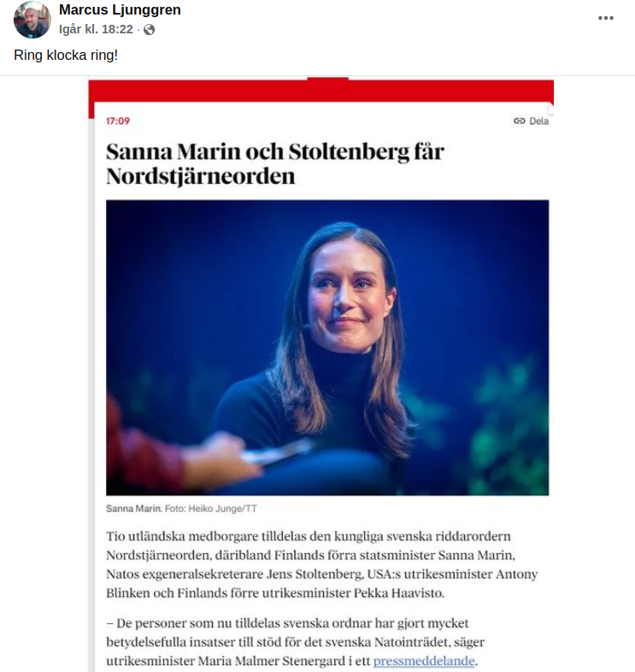Open the three-dot post options menu

[x=606, y=18]
